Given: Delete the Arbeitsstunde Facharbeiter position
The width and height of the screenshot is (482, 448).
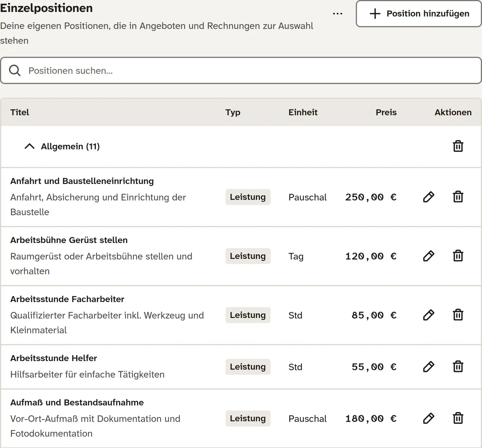Looking at the screenshot, I should coord(458,315).
